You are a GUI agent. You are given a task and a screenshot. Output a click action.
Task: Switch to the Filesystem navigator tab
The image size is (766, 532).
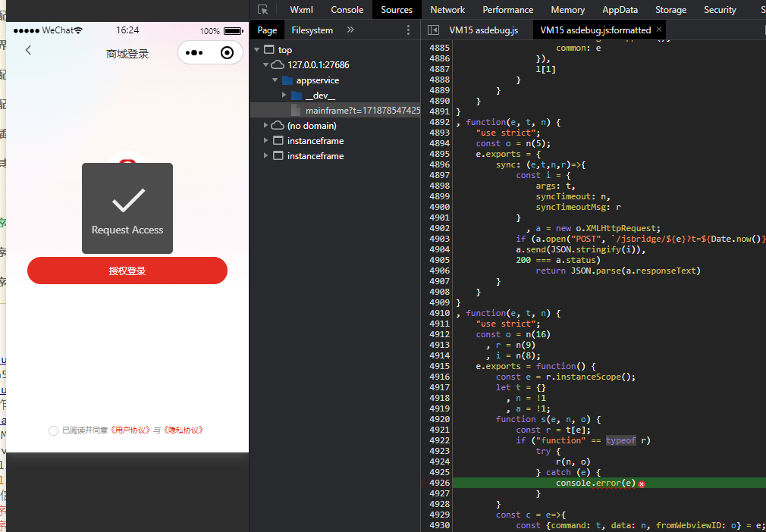(x=312, y=30)
